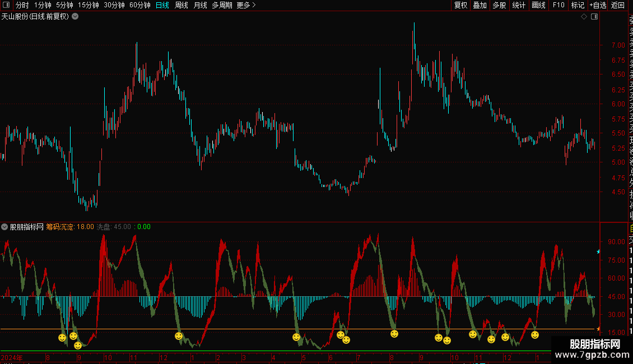The height and width of the screenshot is (364, 633).
Task: Click the 天山股份(日线.前复权) chart title
Action: pyautogui.click(x=35, y=17)
